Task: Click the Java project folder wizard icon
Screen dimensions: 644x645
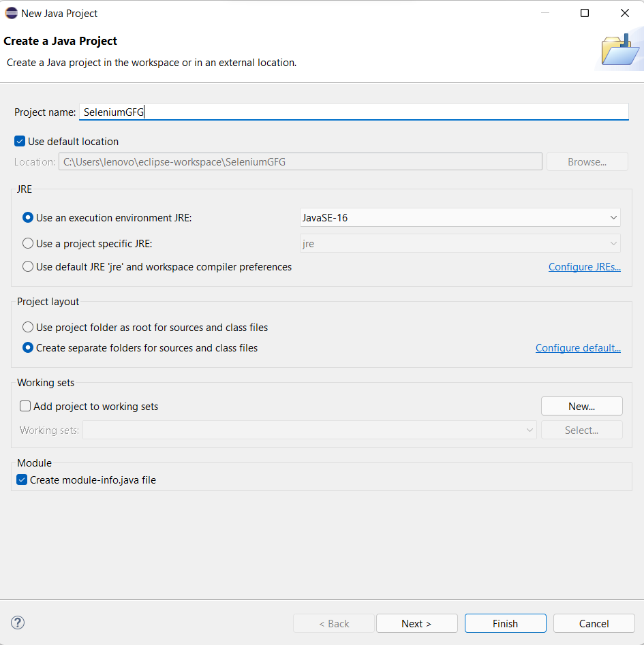Action: click(619, 50)
